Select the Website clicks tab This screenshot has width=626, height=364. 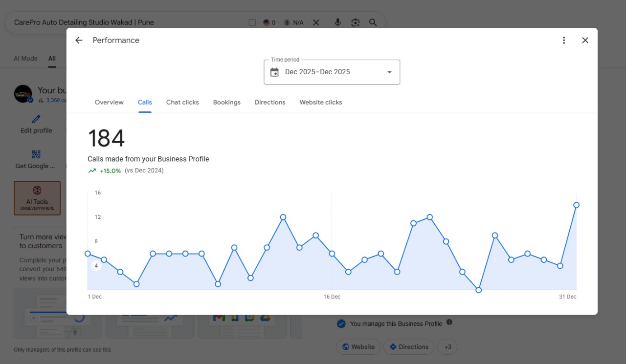point(321,102)
